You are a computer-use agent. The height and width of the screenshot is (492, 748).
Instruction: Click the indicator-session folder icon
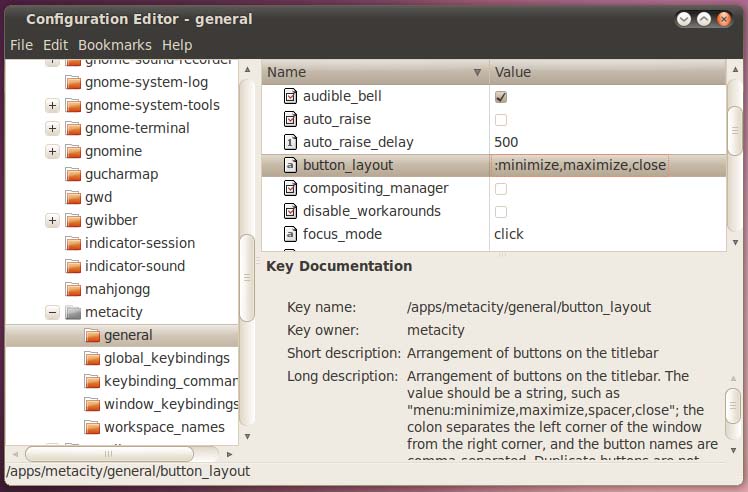73,243
